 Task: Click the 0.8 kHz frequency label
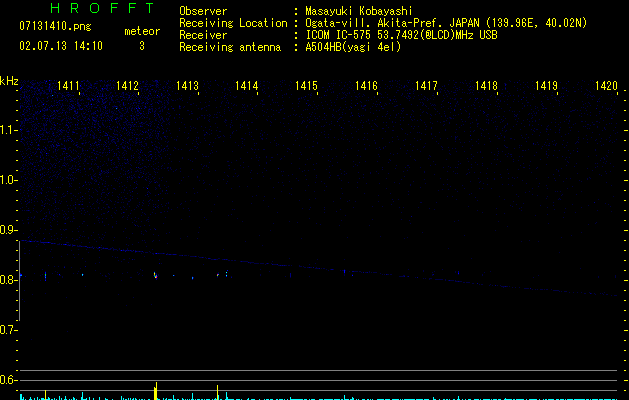coord(8,280)
